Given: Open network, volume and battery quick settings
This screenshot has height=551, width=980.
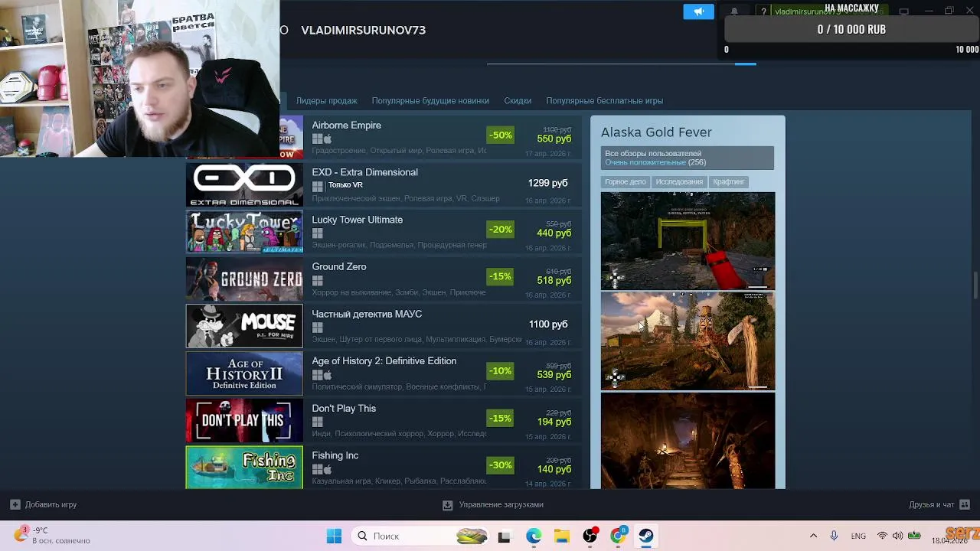Looking at the screenshot, I should click(x=898, y=536).
